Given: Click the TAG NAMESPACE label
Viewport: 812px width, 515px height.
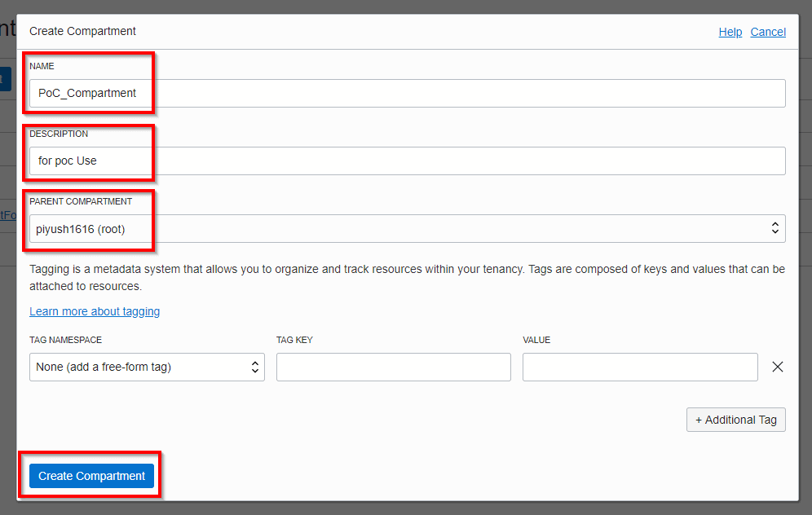Looking at the screenshot, I should point(65,340).
